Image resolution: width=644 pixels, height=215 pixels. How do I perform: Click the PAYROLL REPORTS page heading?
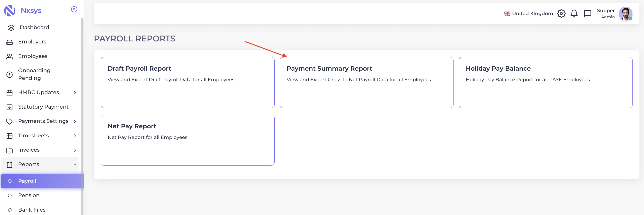pyautogui.click(x=134, y=39)
